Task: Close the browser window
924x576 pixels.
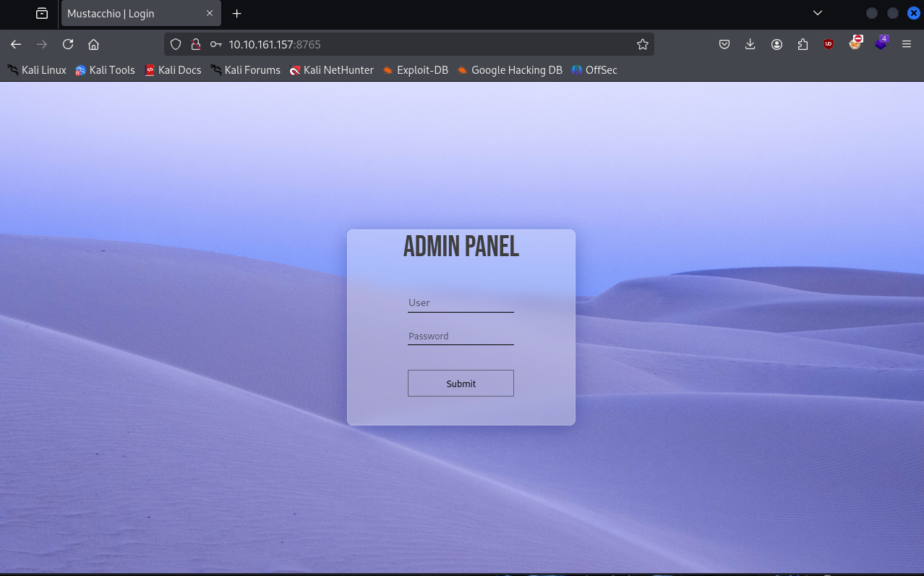Action: tap(914, 13)
